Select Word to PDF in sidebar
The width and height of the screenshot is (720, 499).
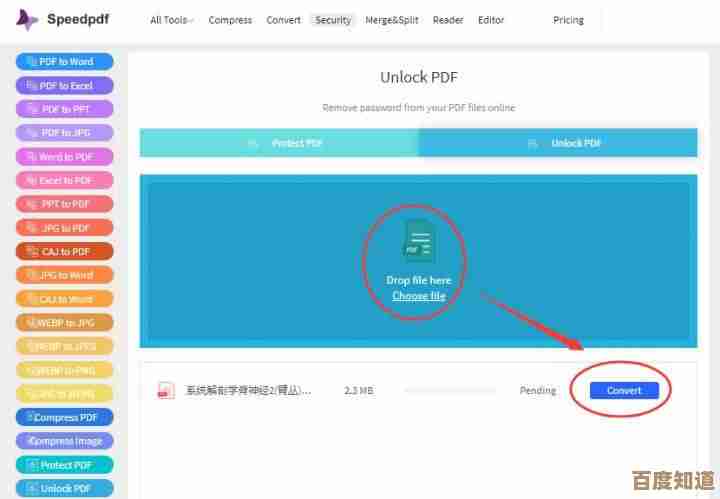[65, 157]
